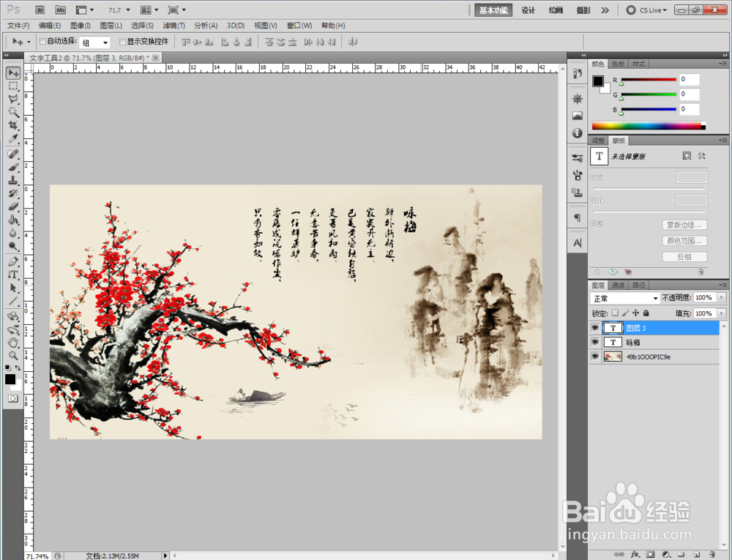Select the Clone Stamp tool

click(x=13, y=180)
